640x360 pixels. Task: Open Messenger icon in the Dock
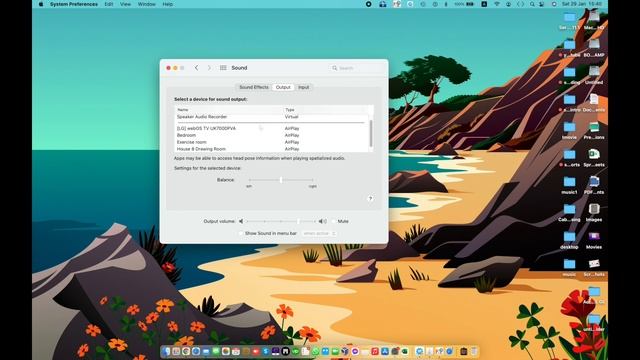coord(355,351)
